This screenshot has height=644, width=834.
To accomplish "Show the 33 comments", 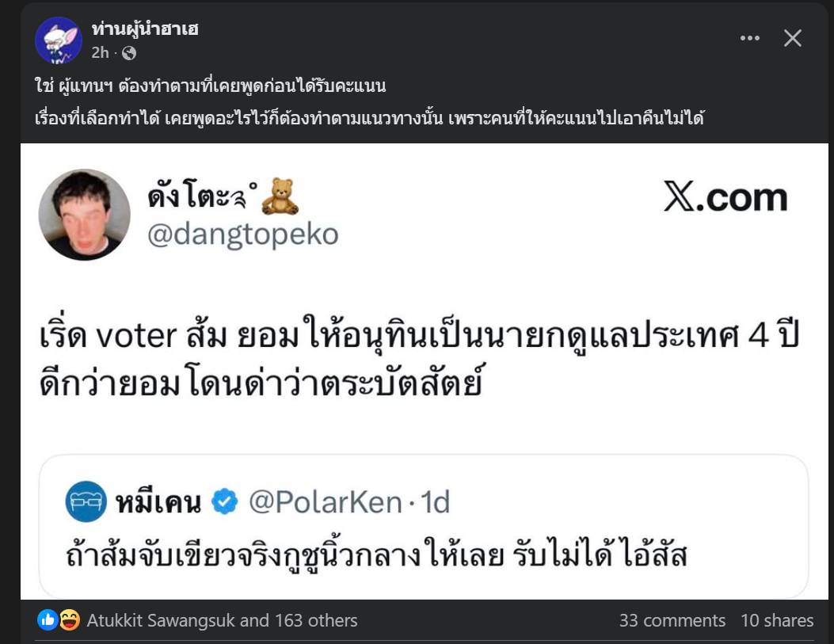I will (x=672, y=620).
